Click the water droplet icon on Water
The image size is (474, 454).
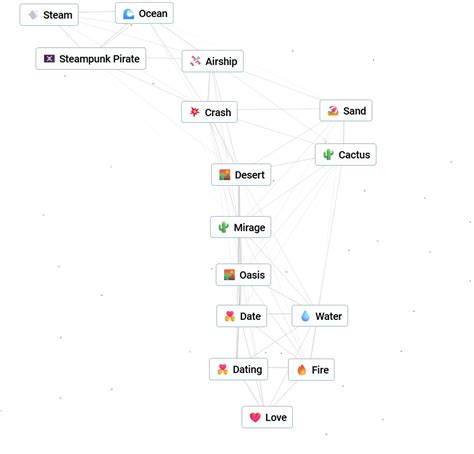click(305, 316)
